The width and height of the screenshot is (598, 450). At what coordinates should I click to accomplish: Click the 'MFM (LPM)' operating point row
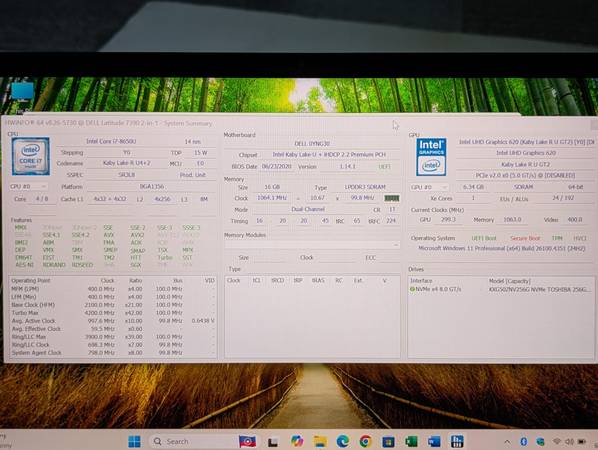(113, 289)
